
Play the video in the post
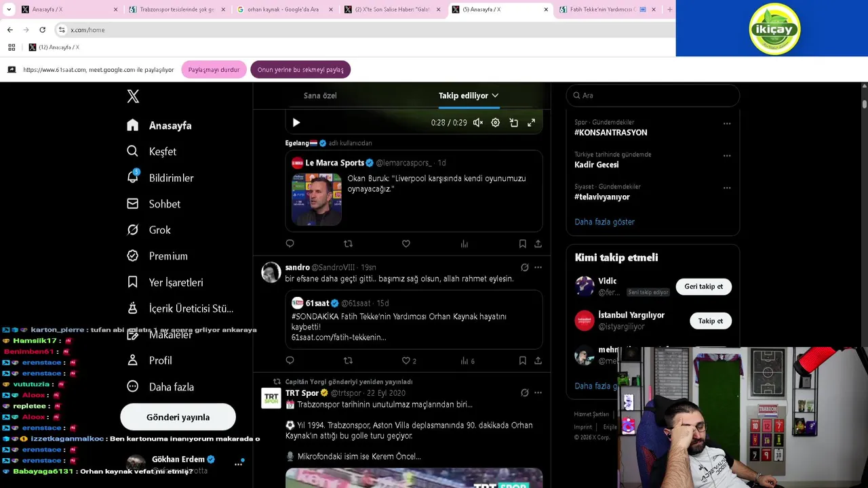[296, 123]
